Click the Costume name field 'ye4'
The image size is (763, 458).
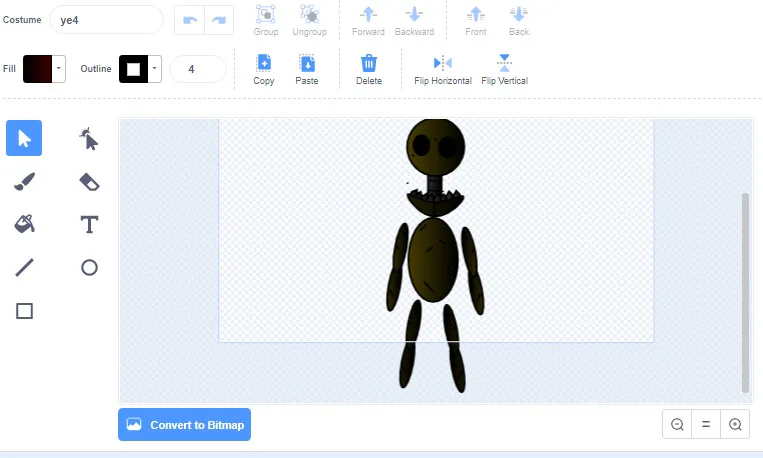tap(107, 20)
